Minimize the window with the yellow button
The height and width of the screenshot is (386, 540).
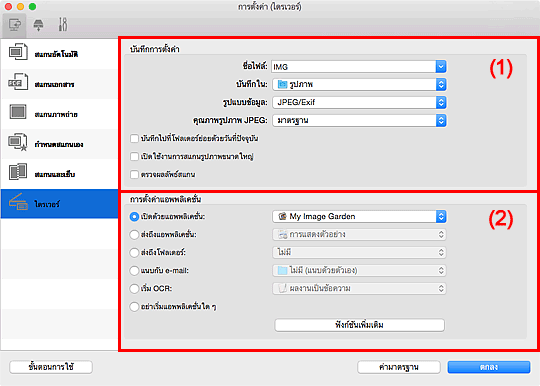[20, 7]
